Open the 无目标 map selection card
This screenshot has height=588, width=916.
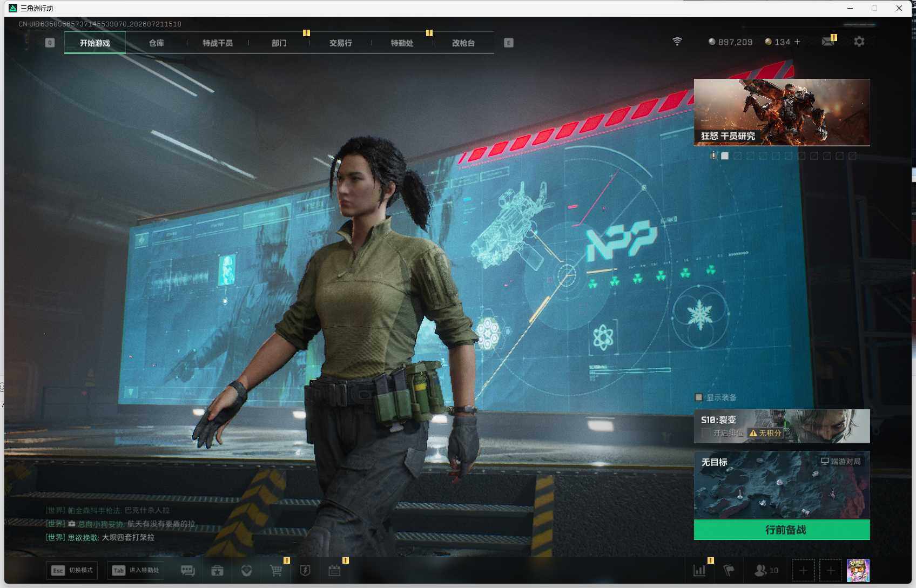tap(782, 485)
